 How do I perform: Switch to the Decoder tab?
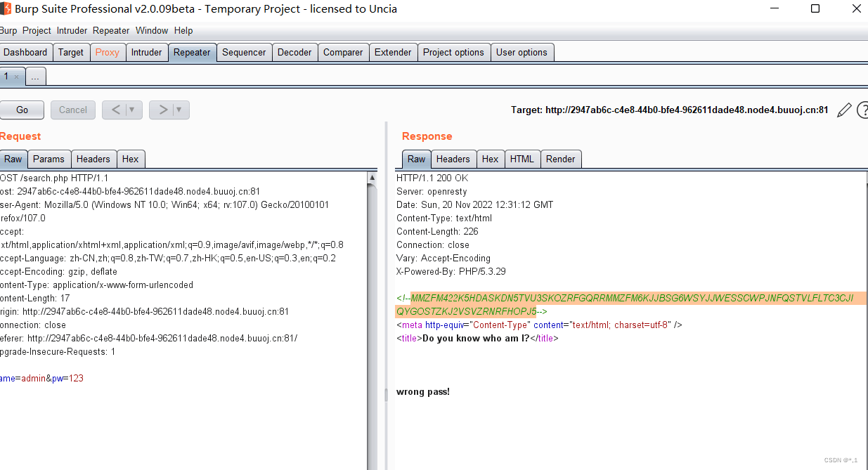(294, 52)
